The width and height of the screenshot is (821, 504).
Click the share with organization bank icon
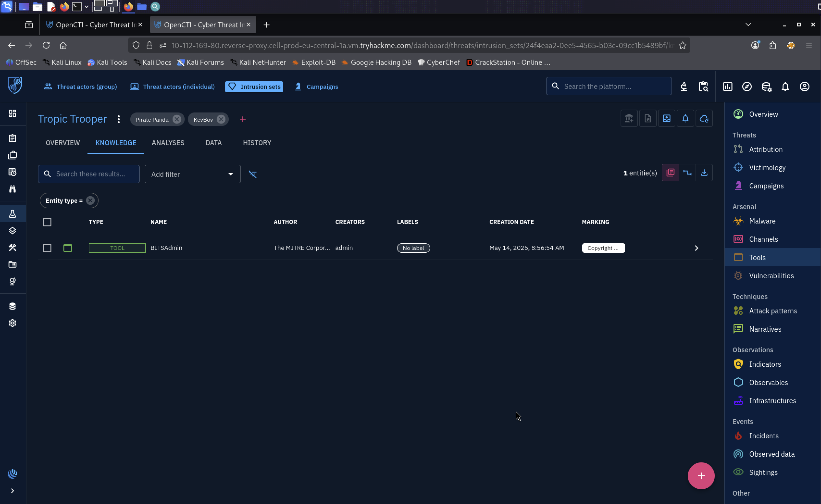click(629, 118)
